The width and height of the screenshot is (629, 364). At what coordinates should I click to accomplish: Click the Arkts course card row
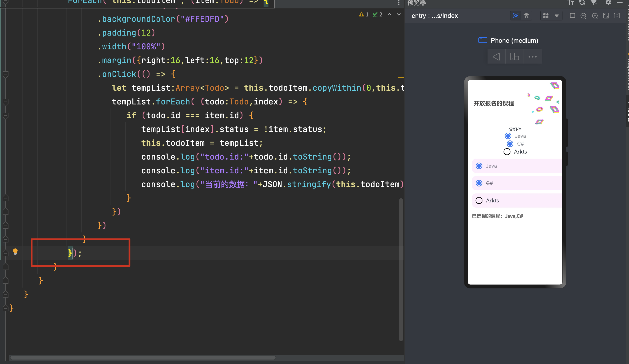click(x=517, y=200)
